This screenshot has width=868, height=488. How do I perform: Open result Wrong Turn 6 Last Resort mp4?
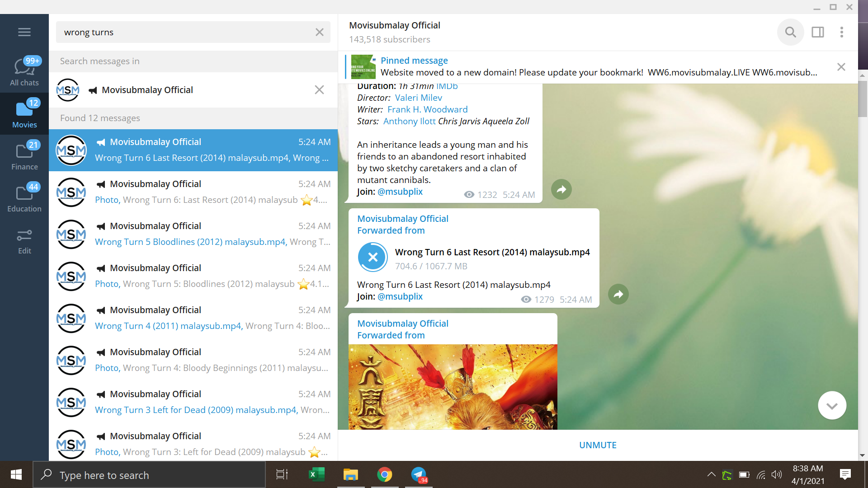pyautogui.click(x=193, y=150)
